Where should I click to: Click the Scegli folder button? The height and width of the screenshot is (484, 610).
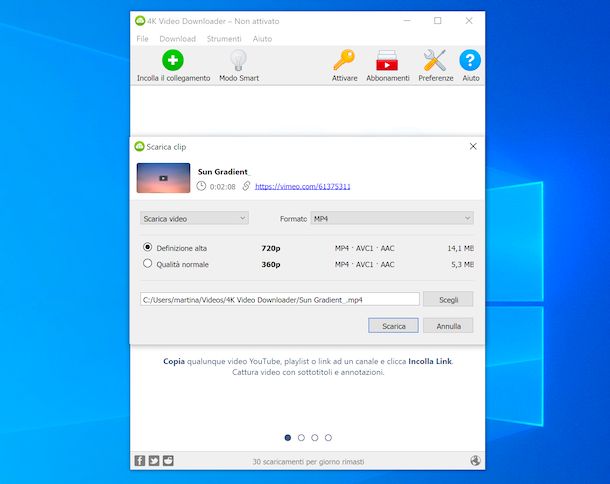pos(448,299)
